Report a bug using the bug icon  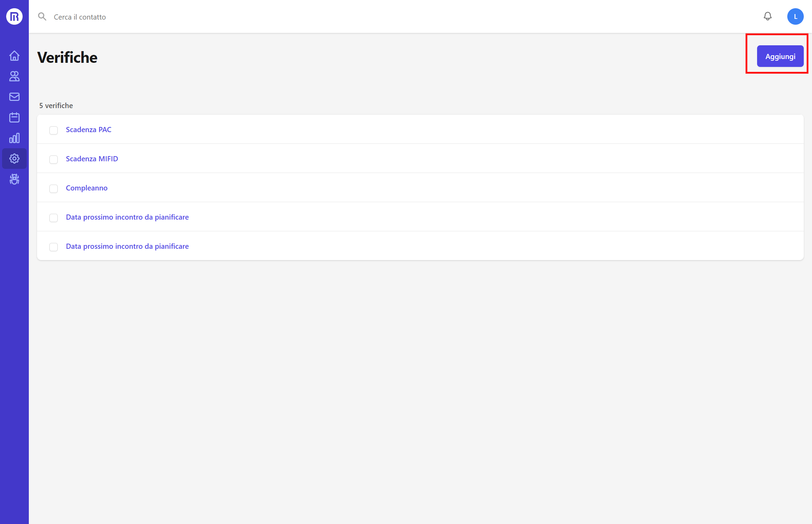coord(14,179)
